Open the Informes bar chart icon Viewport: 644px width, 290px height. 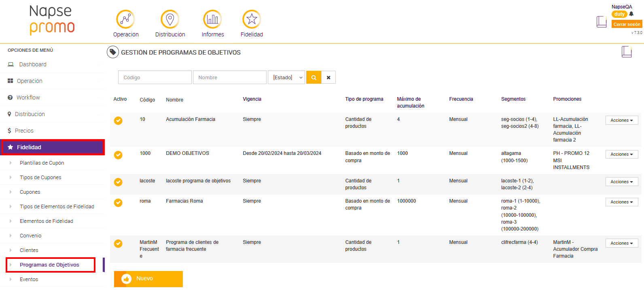[x=212, y=19]
